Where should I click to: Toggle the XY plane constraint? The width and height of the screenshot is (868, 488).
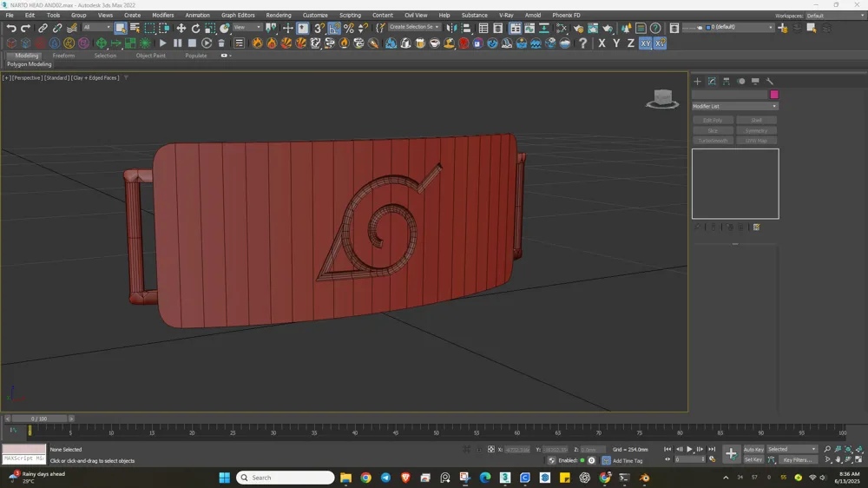pos(646,43)
